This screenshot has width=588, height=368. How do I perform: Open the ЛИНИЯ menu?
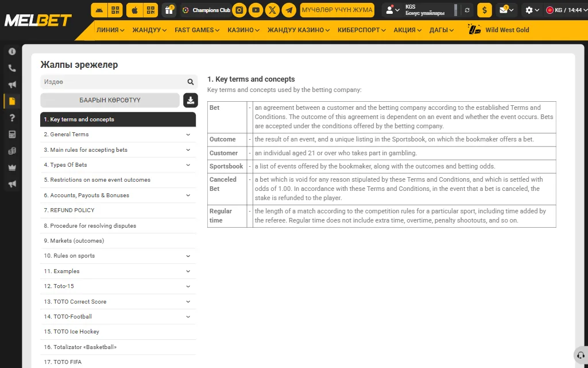tap(110, 30)
